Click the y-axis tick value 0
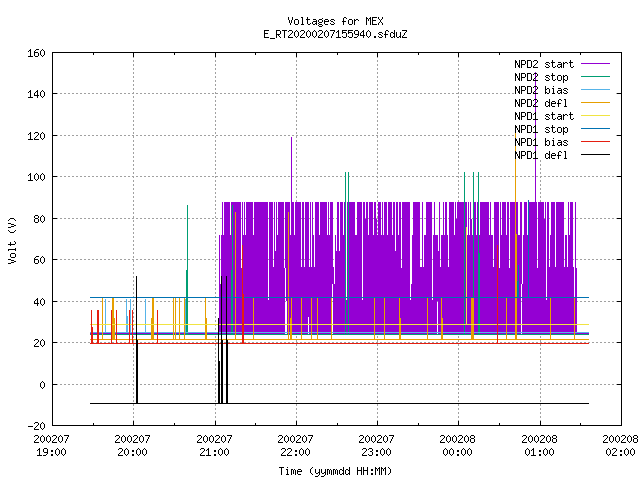 (42, 385)
